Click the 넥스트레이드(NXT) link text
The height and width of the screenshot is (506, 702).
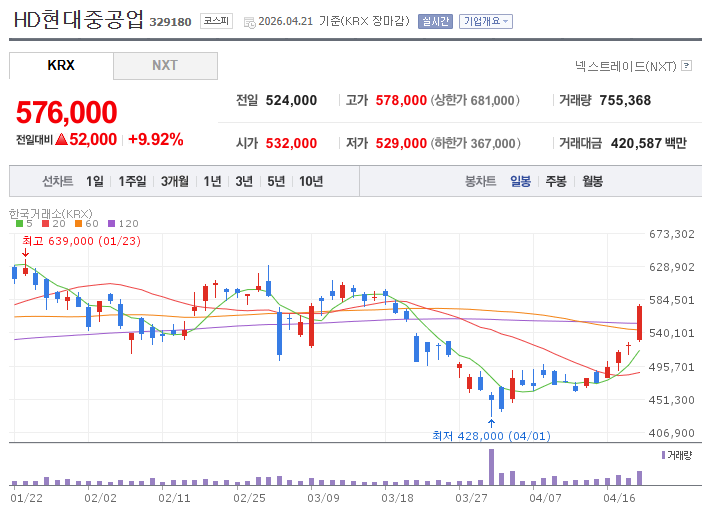click(625, 66)
